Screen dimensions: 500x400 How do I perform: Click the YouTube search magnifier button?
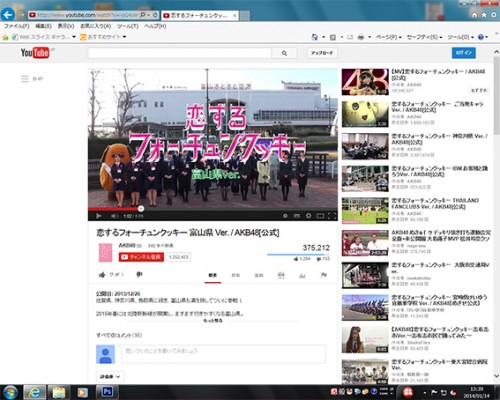[284, 53]
